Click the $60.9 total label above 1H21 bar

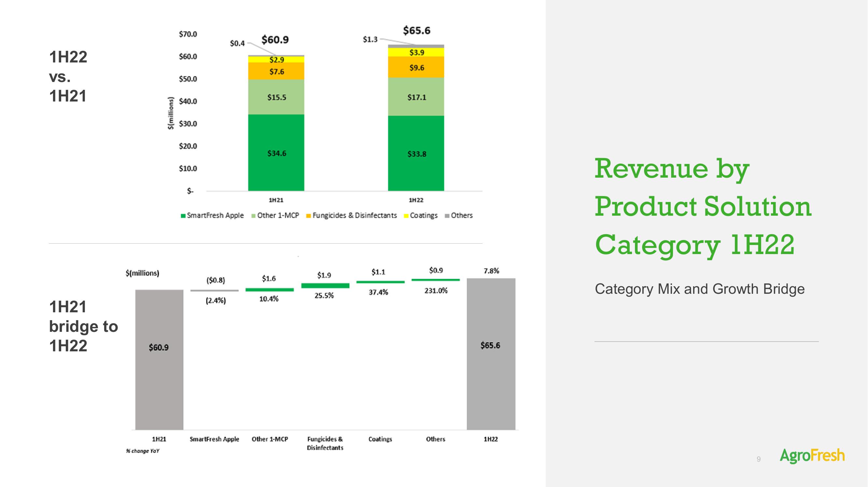point(275,40)
